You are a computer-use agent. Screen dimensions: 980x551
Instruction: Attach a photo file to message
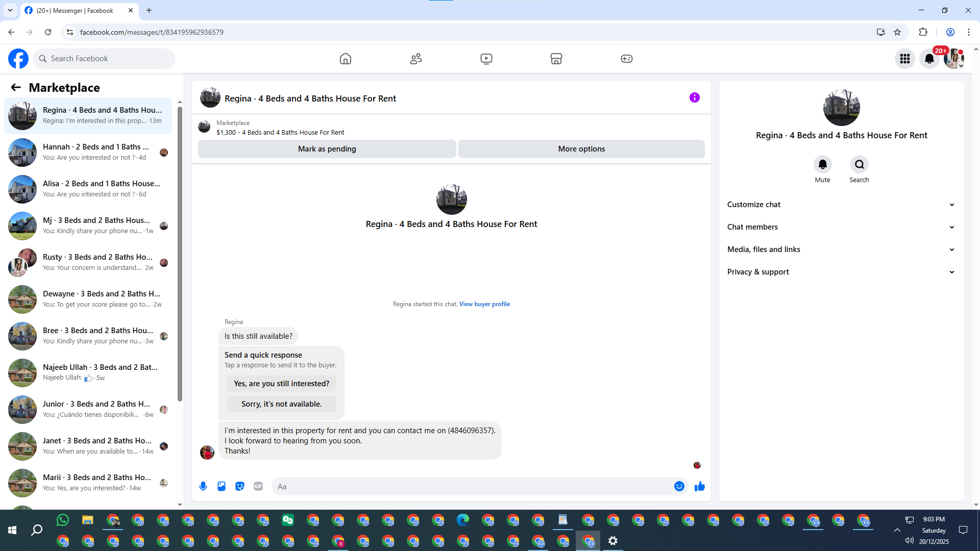pos(222,486)
